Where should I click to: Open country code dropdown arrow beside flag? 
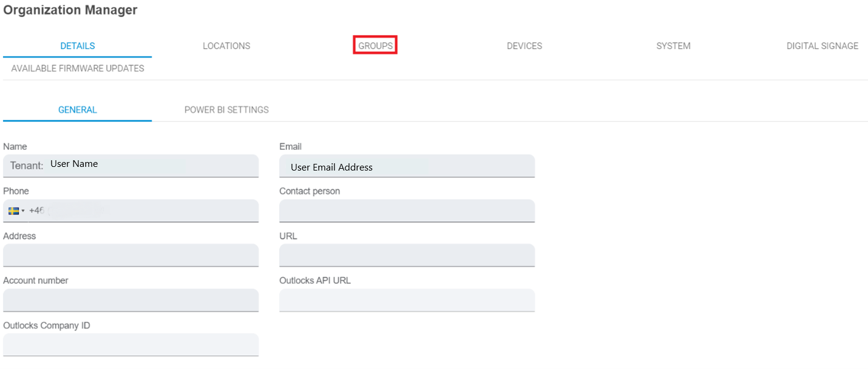tap(23, 211)
